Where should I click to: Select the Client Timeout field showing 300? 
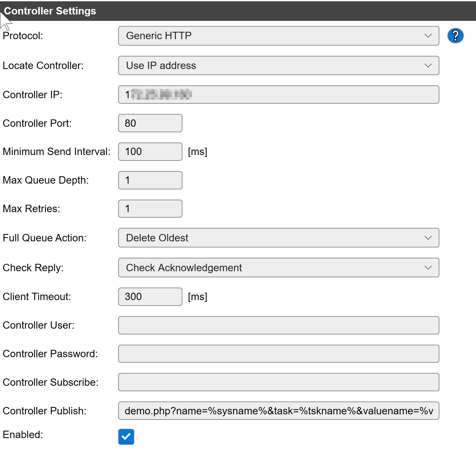[150, 297]
